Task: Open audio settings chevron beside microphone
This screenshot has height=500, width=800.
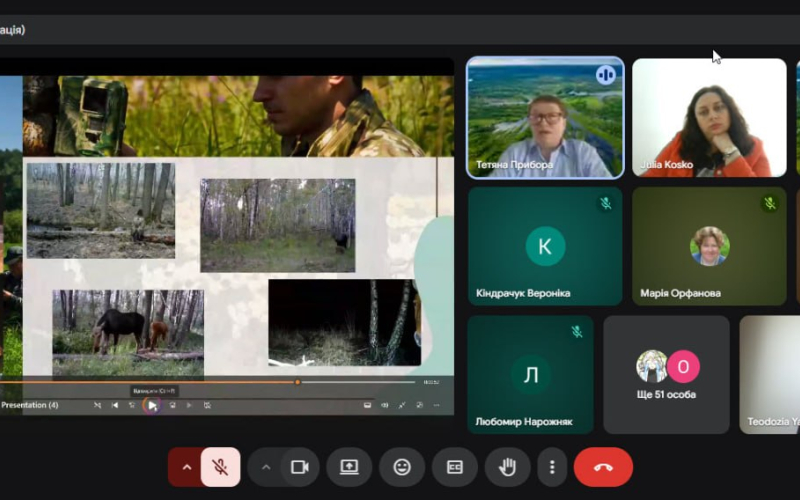Action: 186,467
